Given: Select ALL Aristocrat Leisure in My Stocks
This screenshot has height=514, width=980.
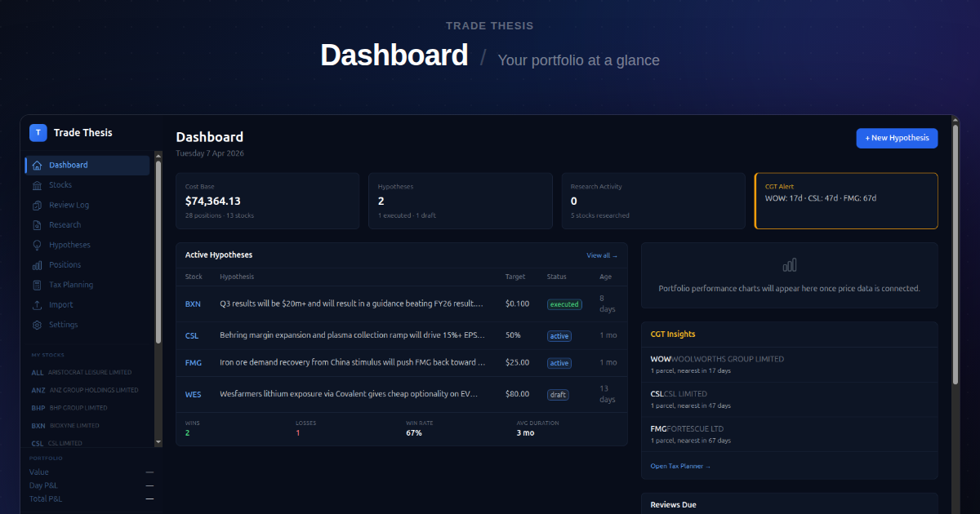Looking at the screenshot, I should pyautogui.click(x=87, y=372).
